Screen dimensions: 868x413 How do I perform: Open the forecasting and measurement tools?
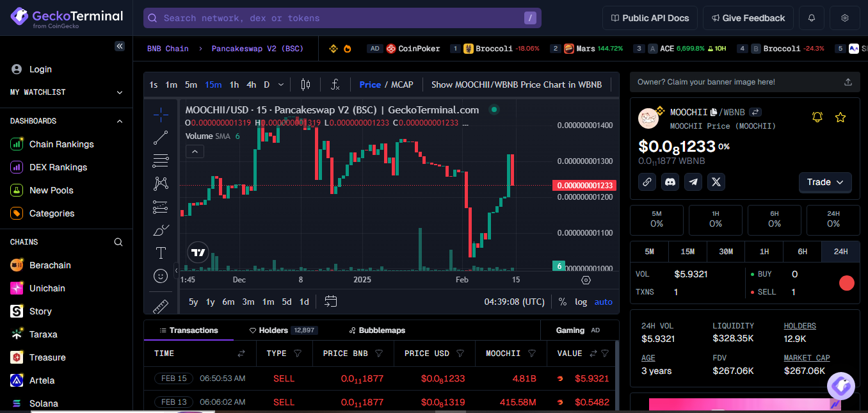pyautogui.click(x=161, y=207)
